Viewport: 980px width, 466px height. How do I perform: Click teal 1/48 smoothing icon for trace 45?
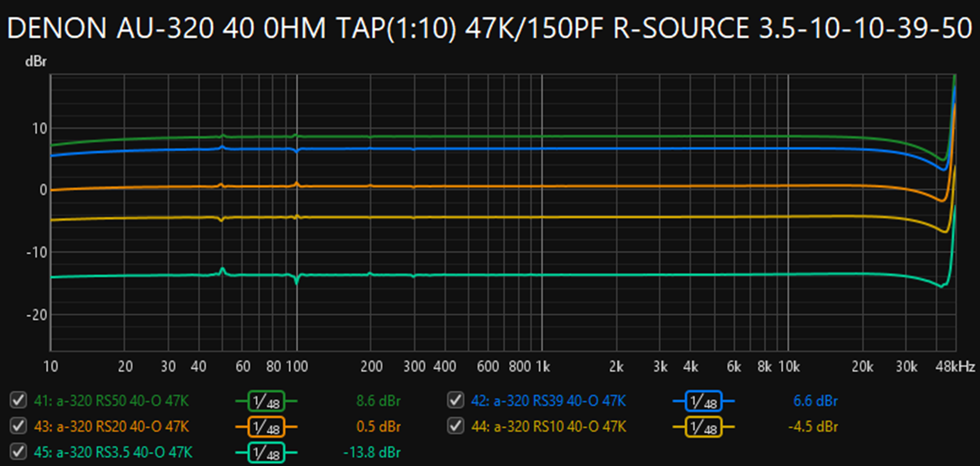266,452
